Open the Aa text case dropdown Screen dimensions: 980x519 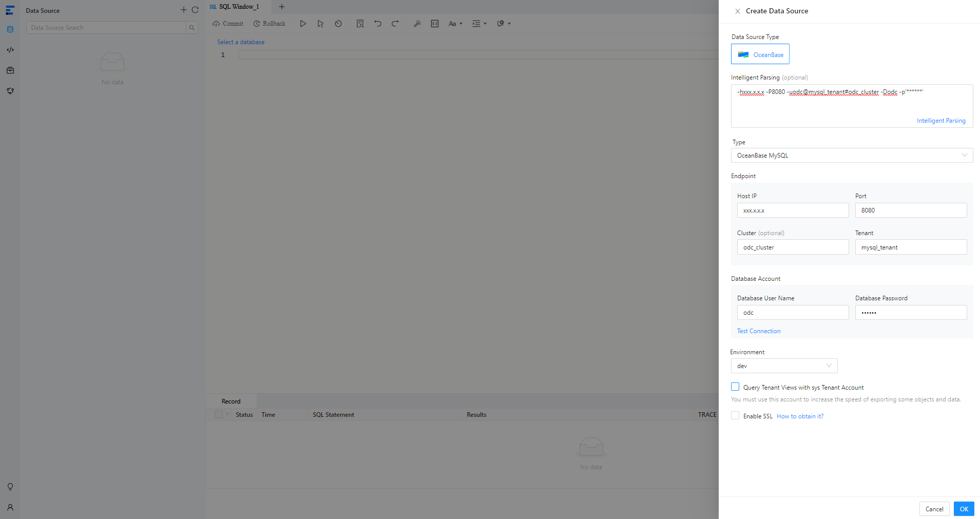tap(455, 24)
